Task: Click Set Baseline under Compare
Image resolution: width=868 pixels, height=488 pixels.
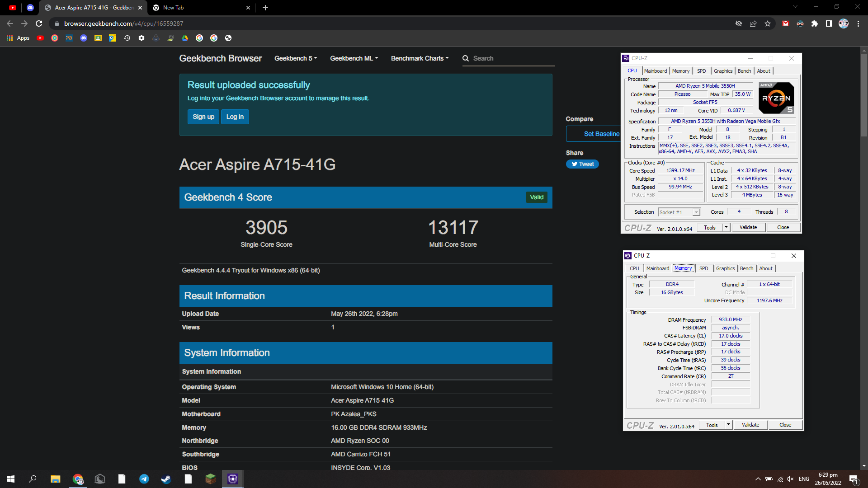Action: [x=593, y=134]
